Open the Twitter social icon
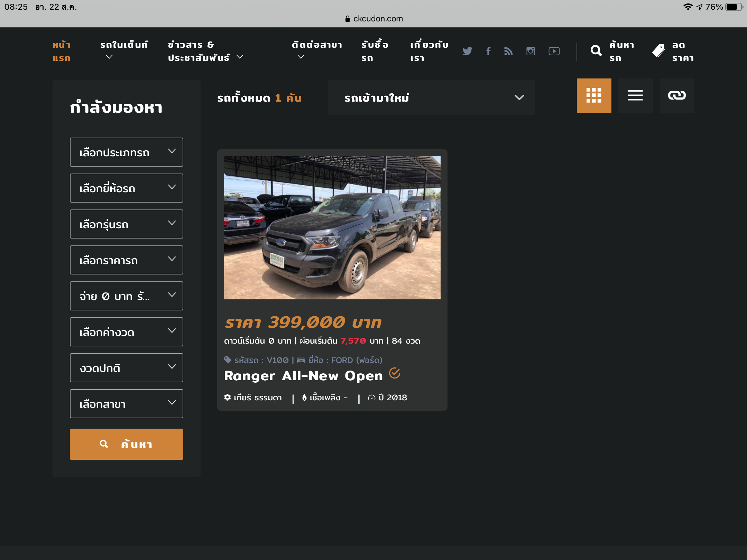The width and height of the screenshot is (747, 560). click(467, 51)
